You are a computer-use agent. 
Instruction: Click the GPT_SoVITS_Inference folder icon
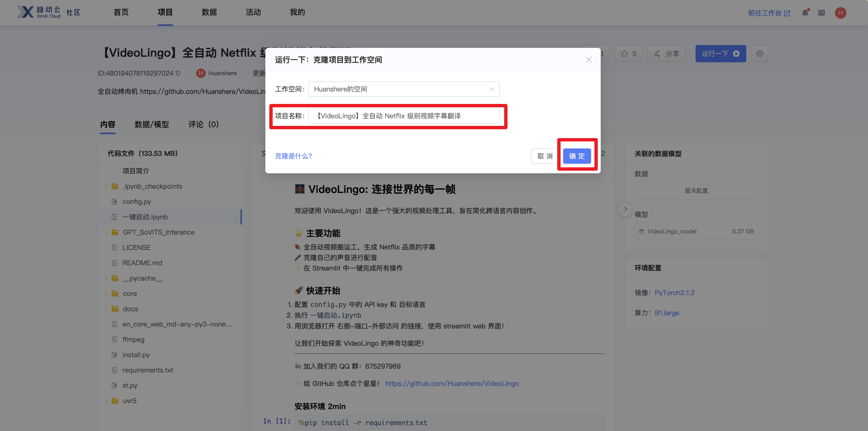(115, 232)
